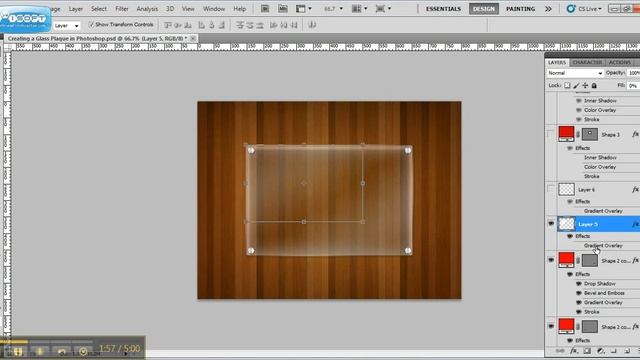The image size is (640, 360).
Task: Toggle Drop Shadow effect eye icon
Action: (x=578, y=284)
